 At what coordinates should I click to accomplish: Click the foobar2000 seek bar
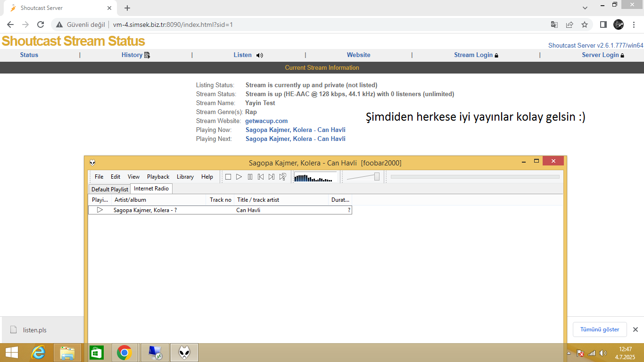pos(475,177)
